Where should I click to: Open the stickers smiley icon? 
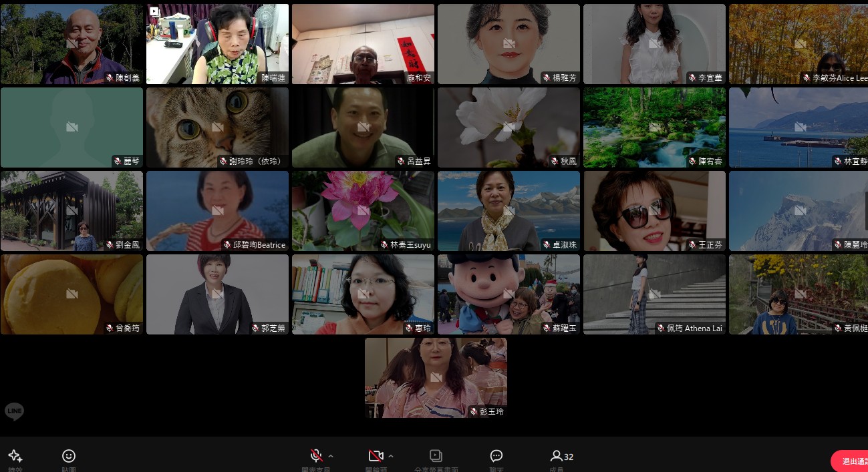pyautogui.click(x=69, y=456)
